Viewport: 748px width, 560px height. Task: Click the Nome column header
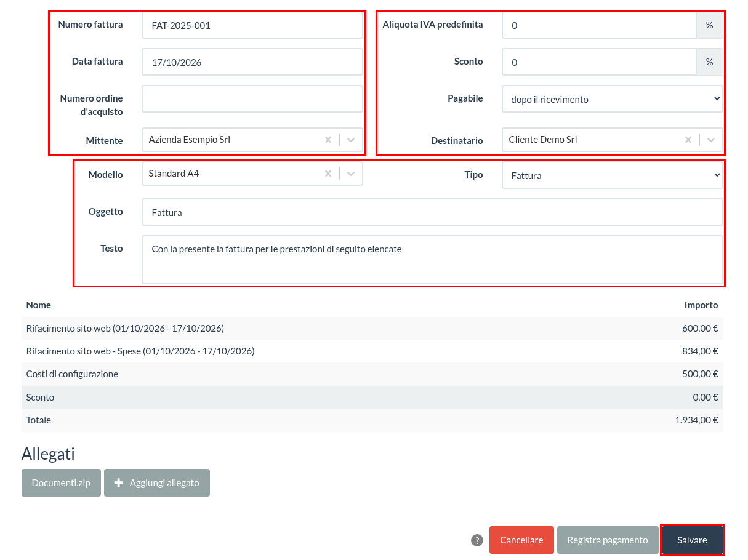click(39, 305)
